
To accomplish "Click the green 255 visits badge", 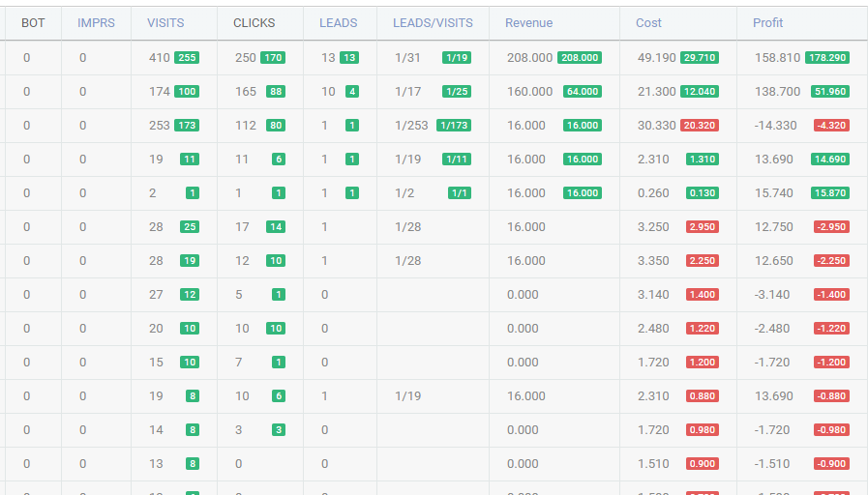I will pos(187,58).
